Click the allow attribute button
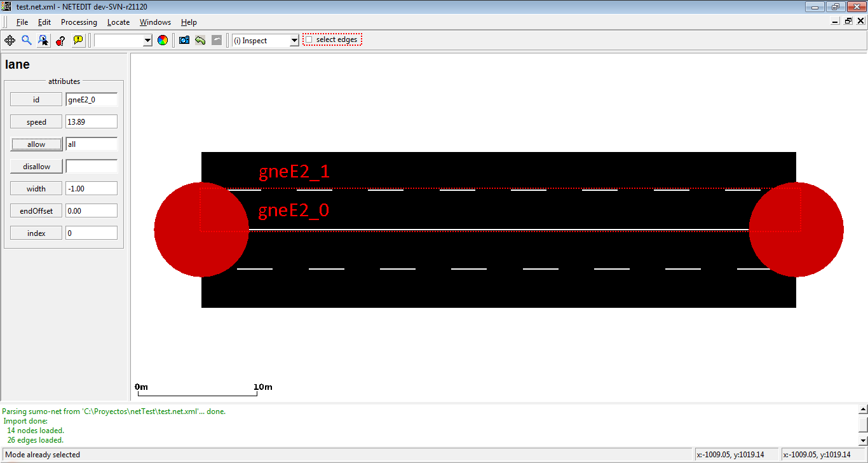Screen dimensions: 868x463 pos(36,144)
